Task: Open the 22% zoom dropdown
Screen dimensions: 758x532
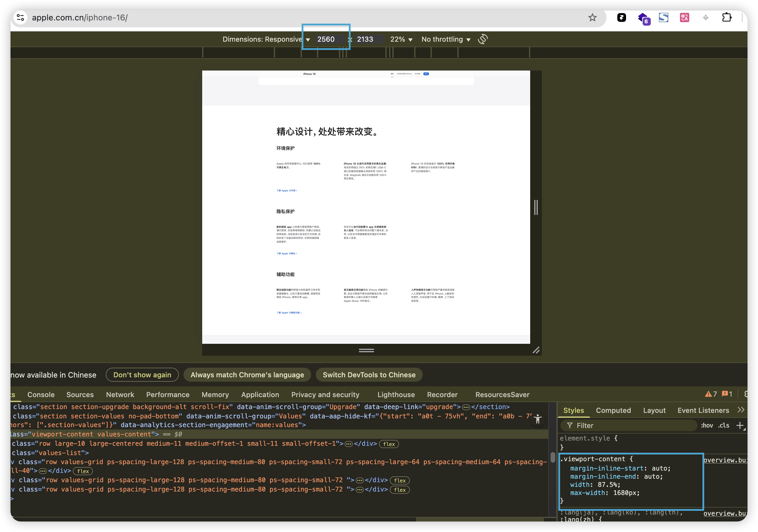Action: [401, 39]
